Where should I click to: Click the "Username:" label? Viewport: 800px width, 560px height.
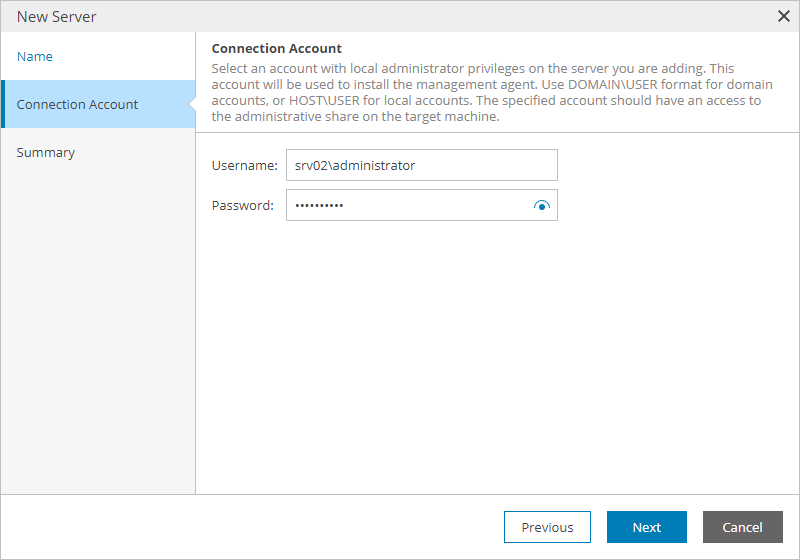click(244, 165)
